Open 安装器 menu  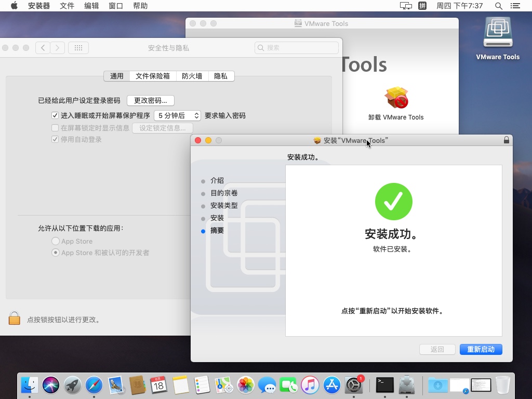pos(38,6)
